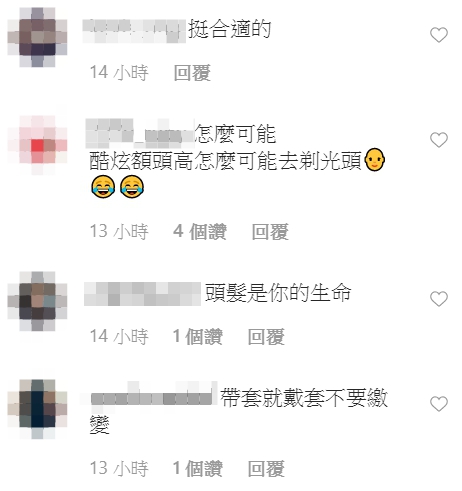Open avatar of the bottom commenter

pos(37,409)
